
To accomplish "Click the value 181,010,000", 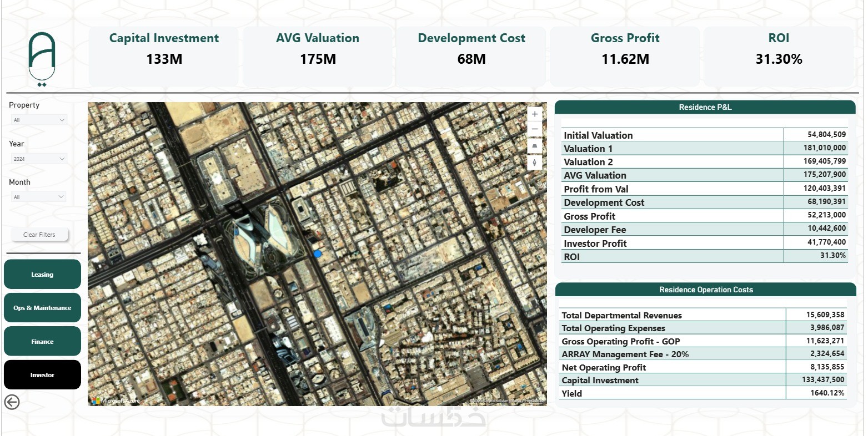I will pyautogui.click(x=825, y=148).
